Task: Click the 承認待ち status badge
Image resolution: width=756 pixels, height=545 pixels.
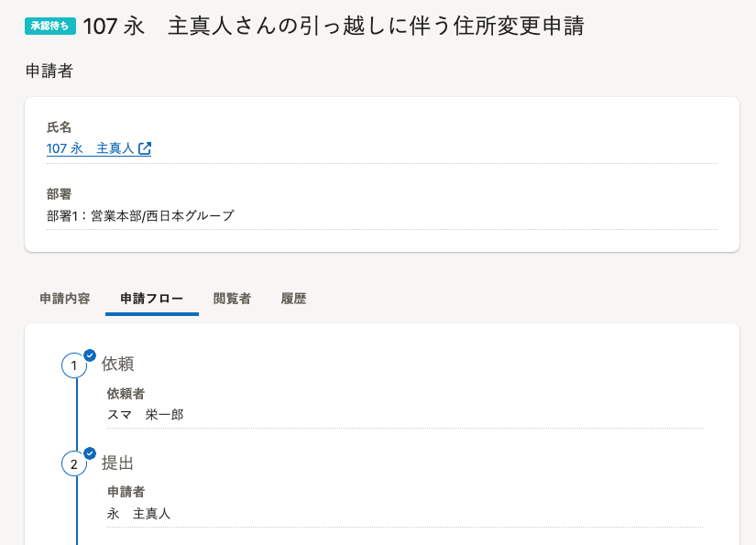Action: 50,26
